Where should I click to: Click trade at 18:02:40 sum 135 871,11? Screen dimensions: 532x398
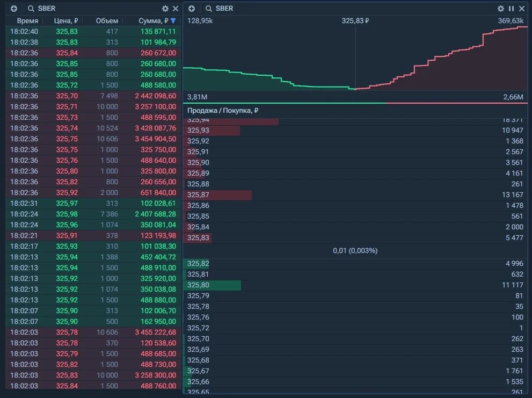tap(93, 32)
